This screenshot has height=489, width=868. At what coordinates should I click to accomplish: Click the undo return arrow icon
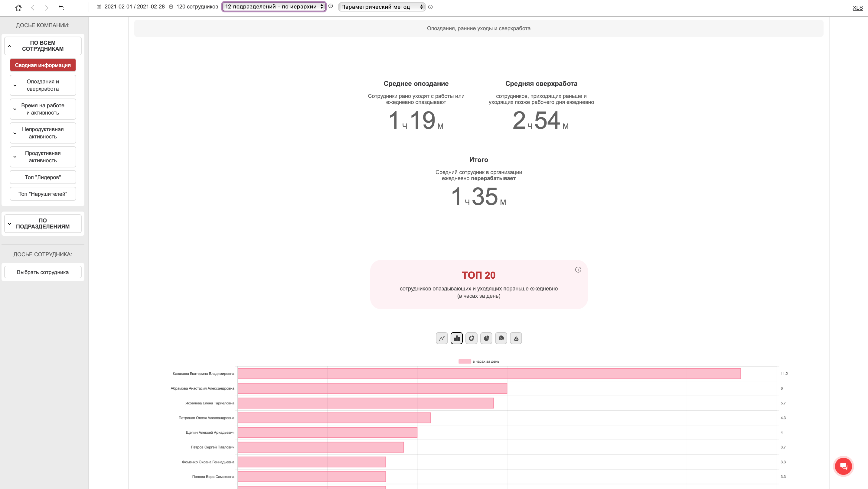61,8
